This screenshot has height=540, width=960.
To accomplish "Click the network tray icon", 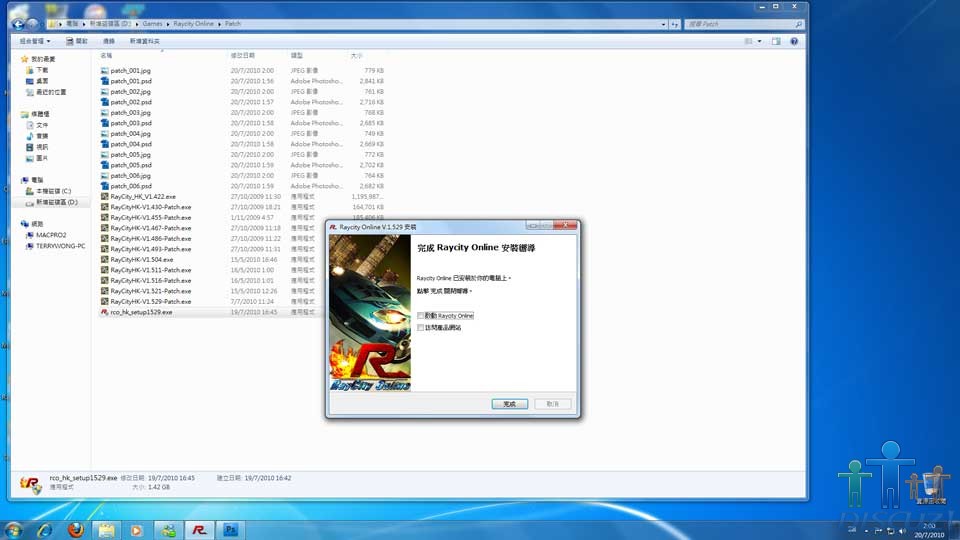I will (x=890, y=531).
